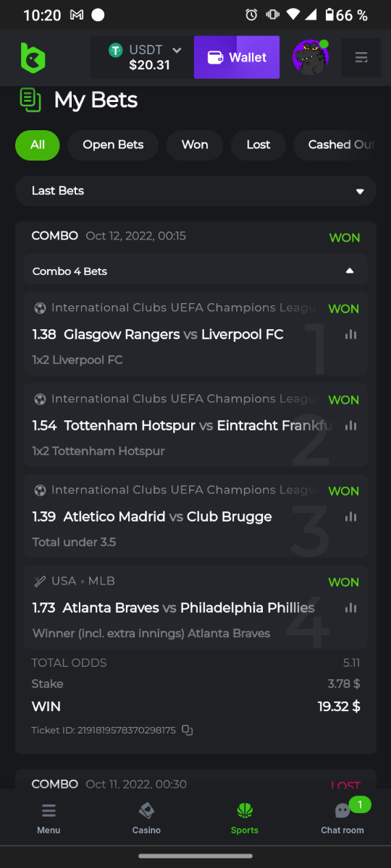The image size is (391, 868).
Task: View stats icon for Tottenham Hotspur match
Action: (351, 425)
